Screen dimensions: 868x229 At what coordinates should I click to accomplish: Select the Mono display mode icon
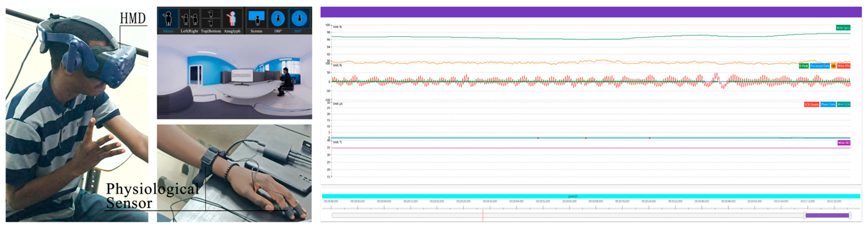click(168, 19)
